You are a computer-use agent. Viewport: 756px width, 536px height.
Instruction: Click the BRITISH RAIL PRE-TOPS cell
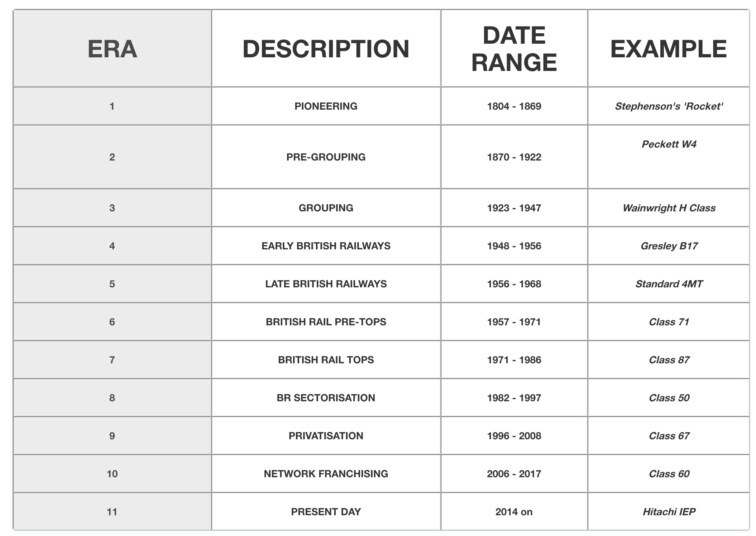tap(326, 322)
